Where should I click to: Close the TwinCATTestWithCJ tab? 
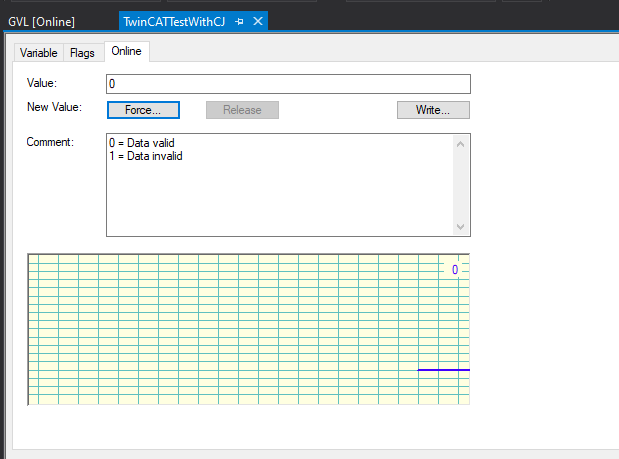coord(258,21)
